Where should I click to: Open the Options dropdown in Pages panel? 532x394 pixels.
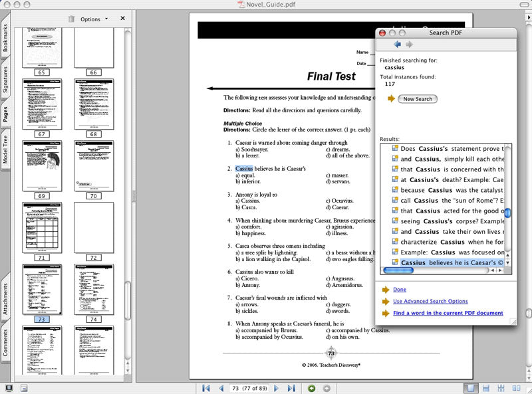click(94, 19)
